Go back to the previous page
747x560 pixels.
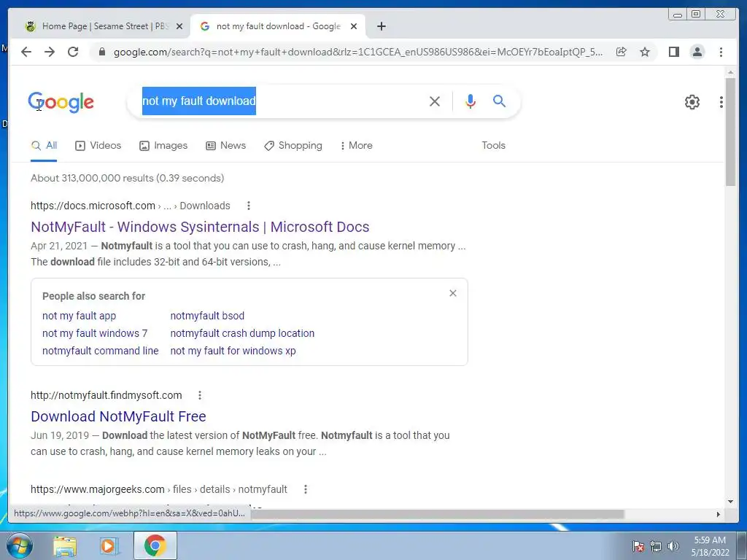(x=26, y=52)
